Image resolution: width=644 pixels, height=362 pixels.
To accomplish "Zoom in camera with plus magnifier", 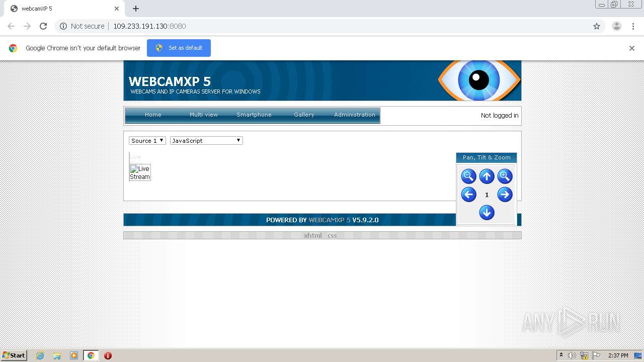I will click(505, 176).
